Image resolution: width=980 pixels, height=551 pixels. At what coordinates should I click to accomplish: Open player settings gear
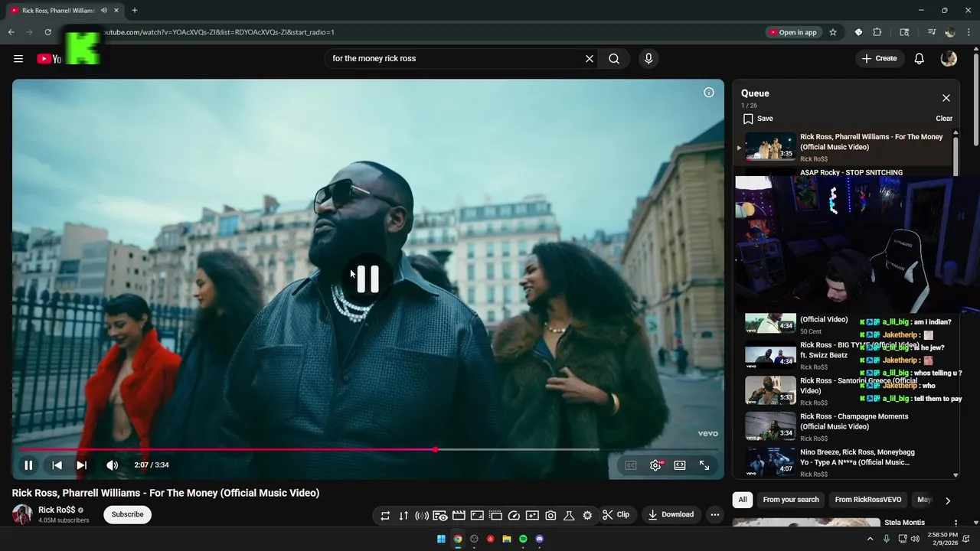click(x=656, y=465)
